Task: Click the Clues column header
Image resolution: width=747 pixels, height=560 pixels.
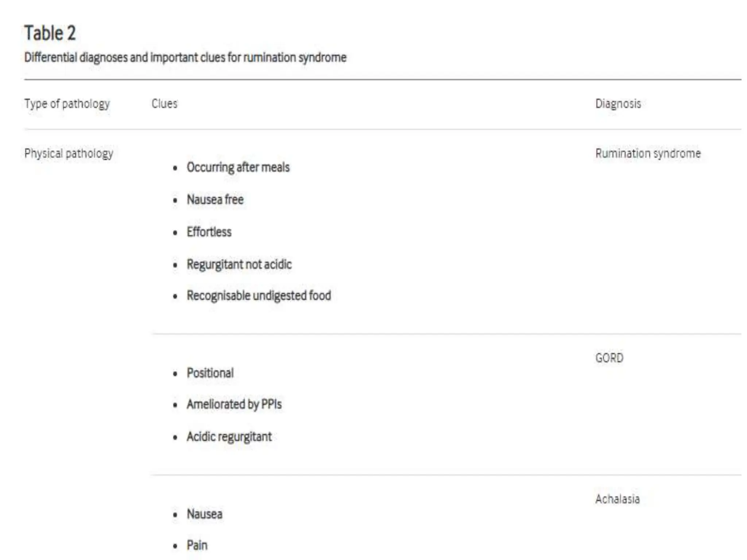Action: click(x=165, y=104)
